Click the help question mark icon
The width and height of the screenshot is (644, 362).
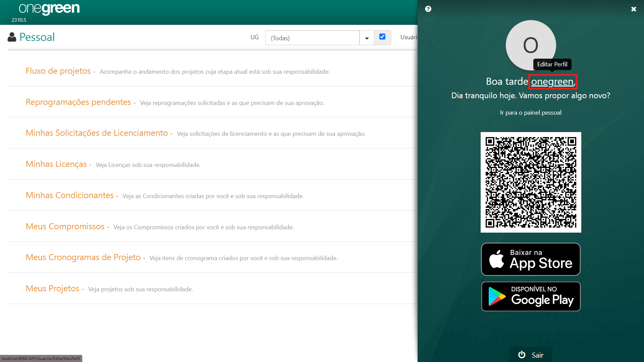pos(428,9)
